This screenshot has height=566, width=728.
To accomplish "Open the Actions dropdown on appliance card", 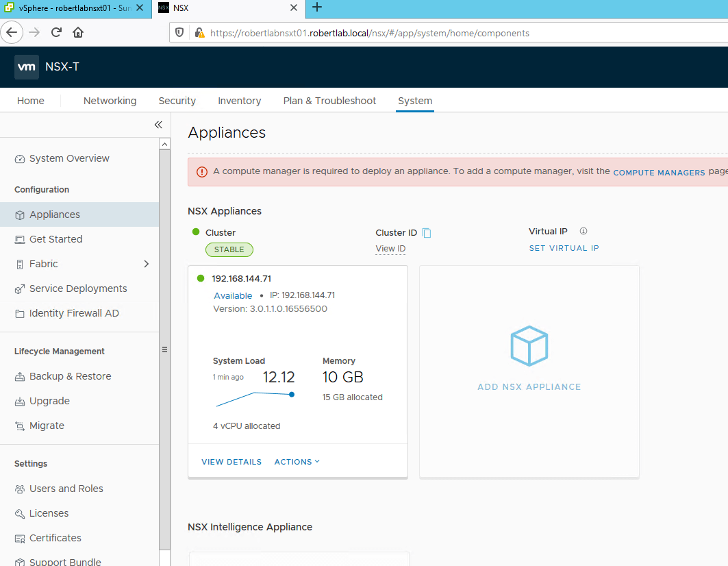I will click(297, 462).
